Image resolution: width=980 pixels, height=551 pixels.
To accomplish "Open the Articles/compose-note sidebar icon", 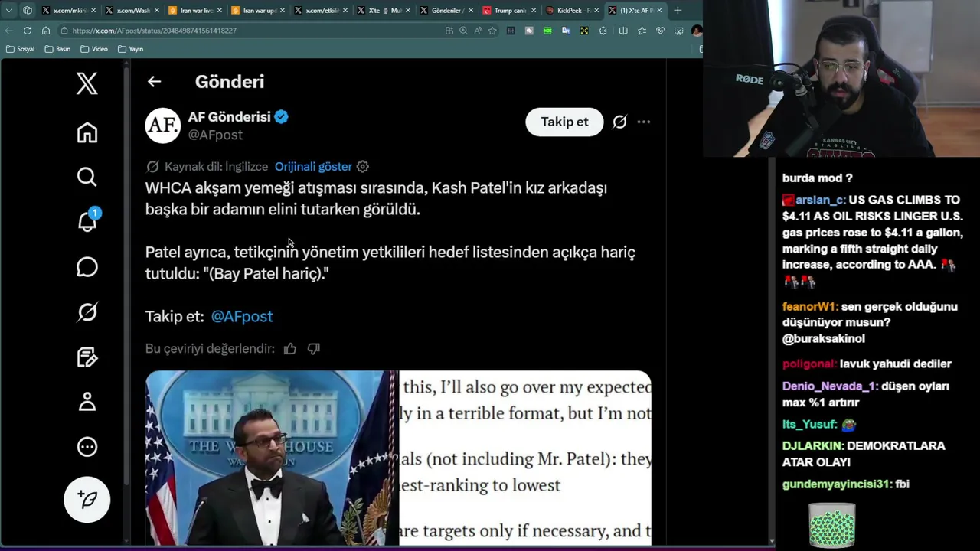I will [x=87, y=357].
